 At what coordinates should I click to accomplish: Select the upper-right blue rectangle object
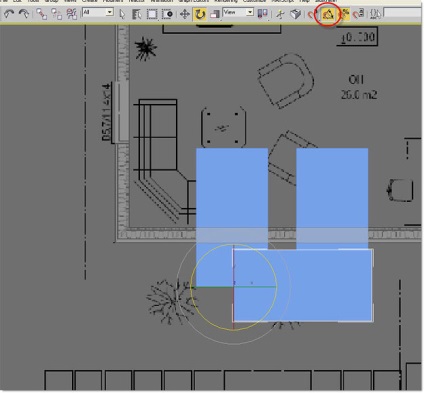tap(332, 198)
